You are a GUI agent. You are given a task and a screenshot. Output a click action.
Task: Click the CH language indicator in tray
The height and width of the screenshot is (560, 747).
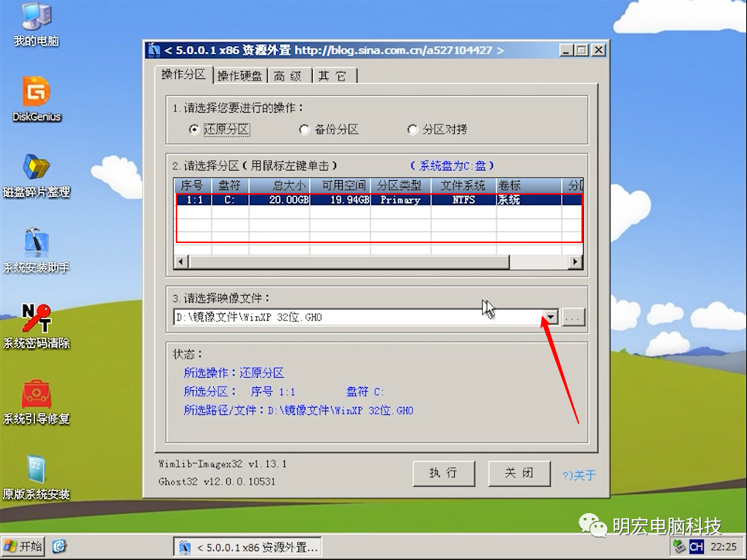696,547
